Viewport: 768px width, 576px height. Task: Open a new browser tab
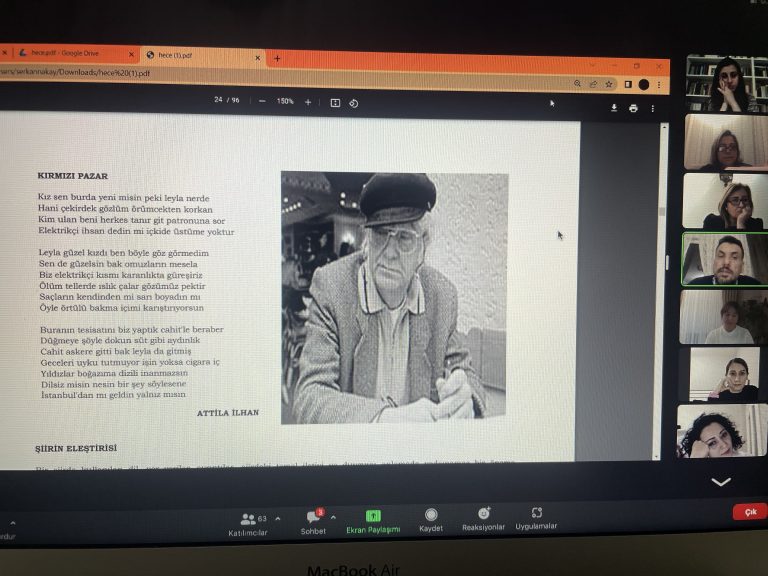coord(277,58)
